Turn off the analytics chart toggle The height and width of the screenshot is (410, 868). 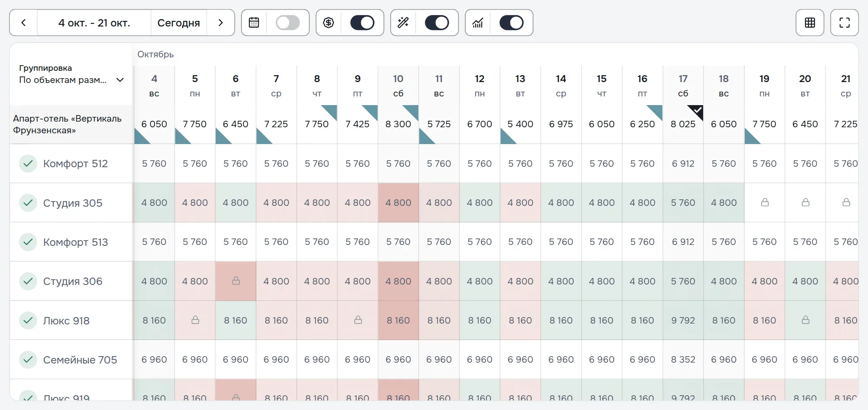pos(512,23)
